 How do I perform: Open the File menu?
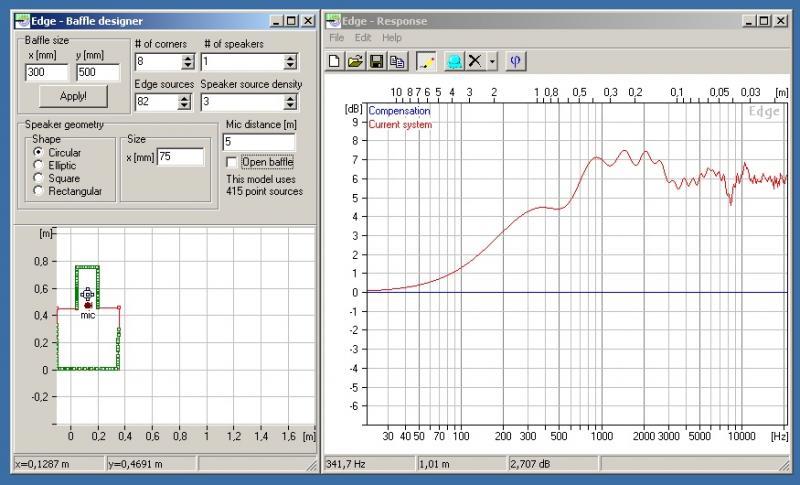pyautogui.click(x=336, y=37)
